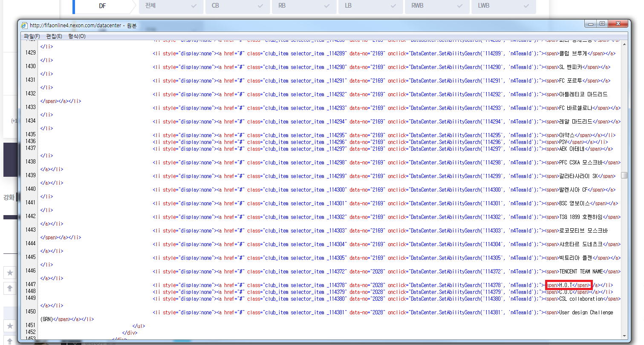Toggle the RB position filter
The width and height of the screenshot is (644, 345).
[303, 6]
